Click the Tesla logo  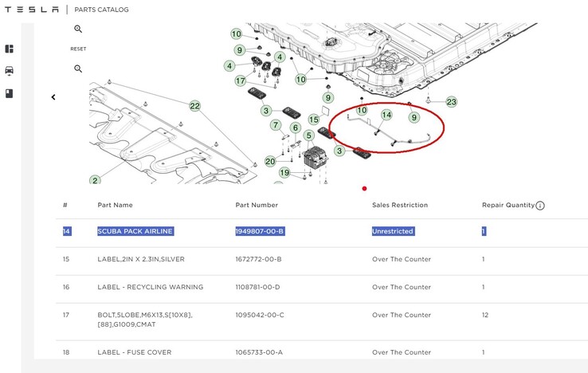point(32,10)
